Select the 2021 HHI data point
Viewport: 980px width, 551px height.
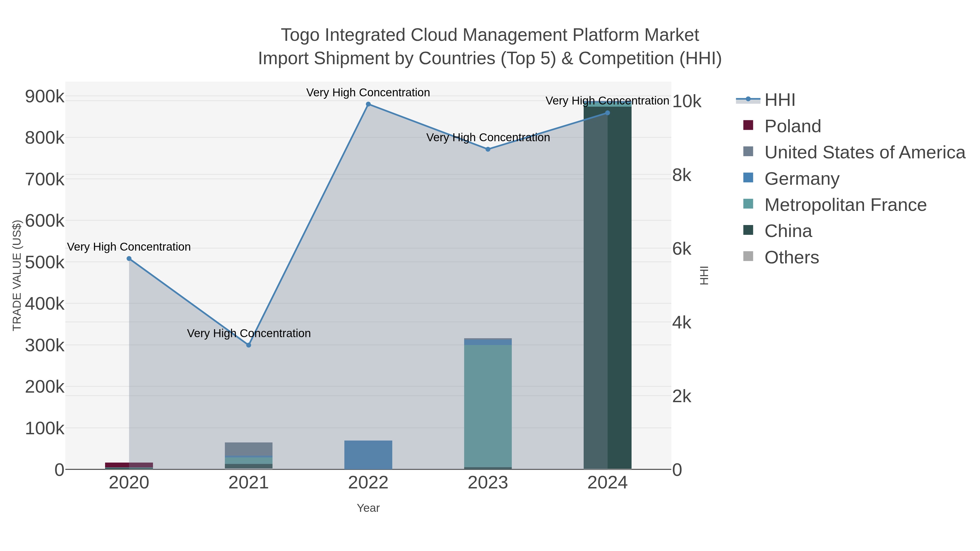tap(249, 345)
